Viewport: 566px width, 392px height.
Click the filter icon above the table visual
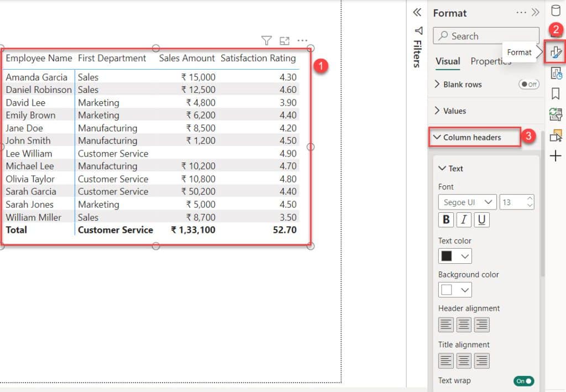pos(266,40)
